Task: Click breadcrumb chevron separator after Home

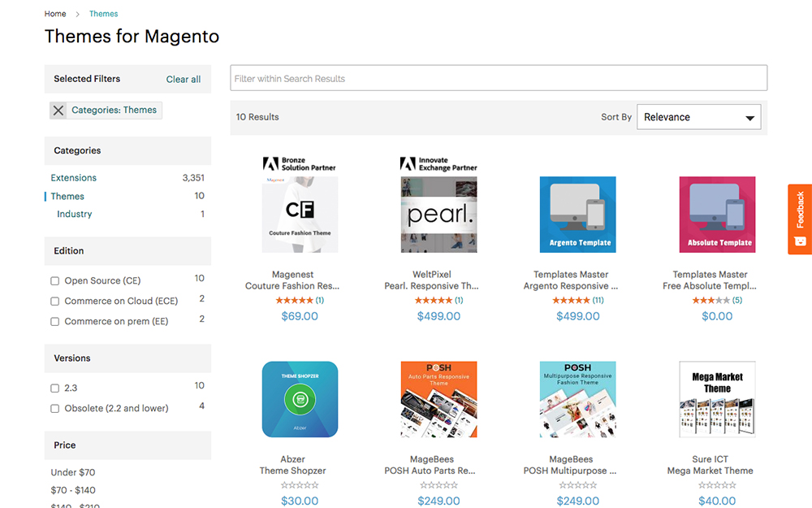Action: [78, 14]
